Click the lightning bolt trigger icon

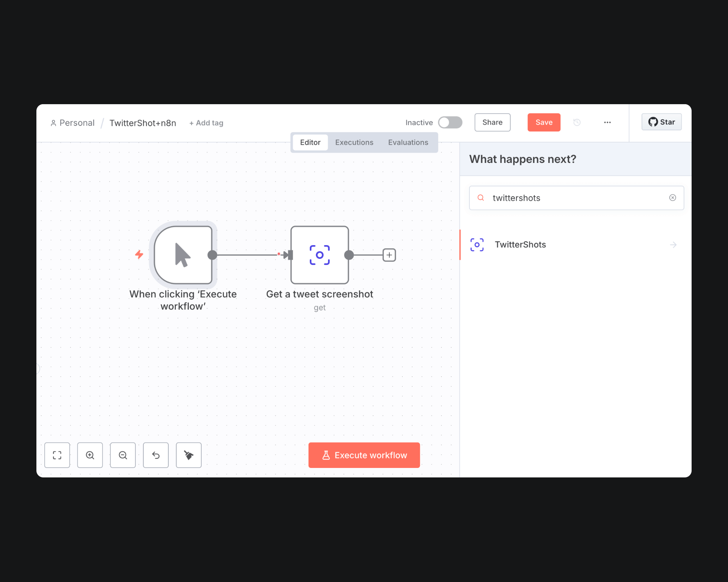[x=139, y=254]
